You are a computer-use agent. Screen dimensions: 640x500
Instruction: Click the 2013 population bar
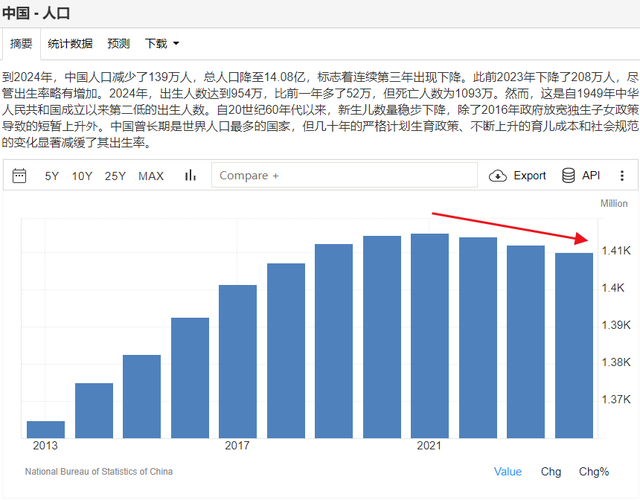(46, 429)
